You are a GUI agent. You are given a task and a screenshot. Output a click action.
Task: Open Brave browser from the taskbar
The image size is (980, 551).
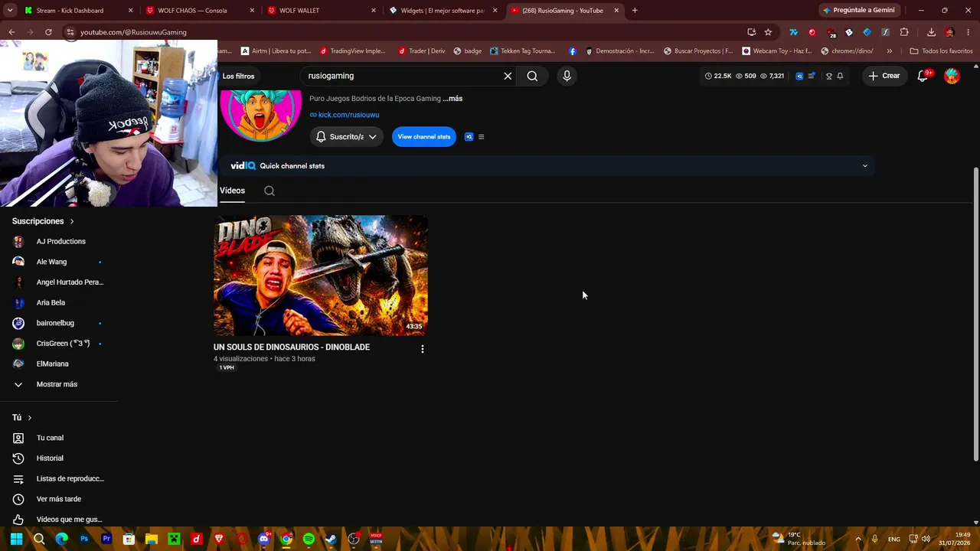pos(219,539)
